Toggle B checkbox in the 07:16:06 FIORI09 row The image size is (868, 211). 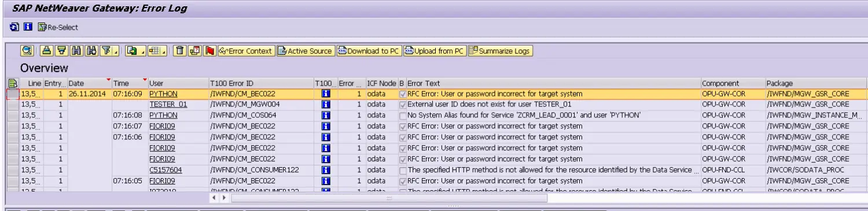click(403, 137)
